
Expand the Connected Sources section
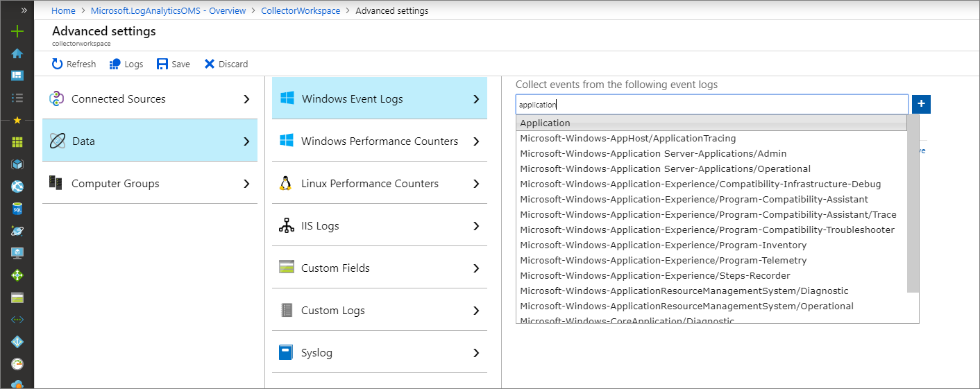149,99
